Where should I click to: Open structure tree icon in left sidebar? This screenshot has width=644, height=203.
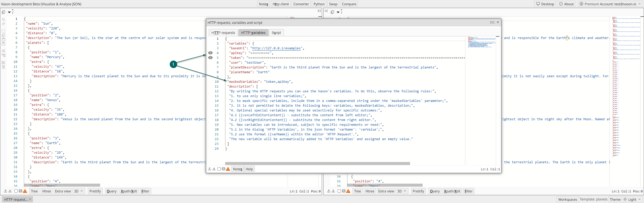[x=4, y=55]
